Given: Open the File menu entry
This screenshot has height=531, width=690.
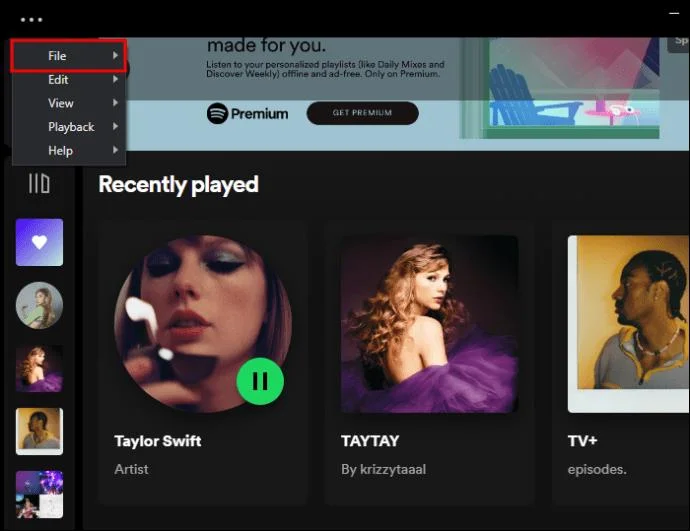Looking at the screenshot, I should [x=69, y=56].
